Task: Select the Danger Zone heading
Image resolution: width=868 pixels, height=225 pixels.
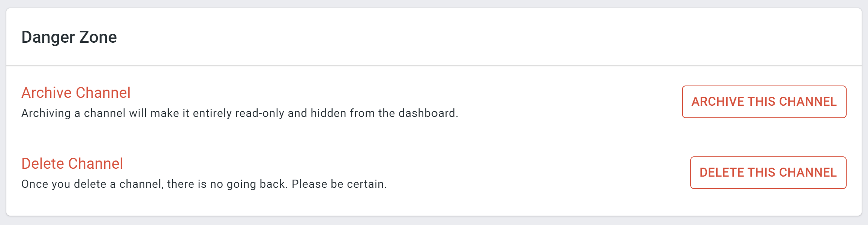Action: [x=69, y=37]
